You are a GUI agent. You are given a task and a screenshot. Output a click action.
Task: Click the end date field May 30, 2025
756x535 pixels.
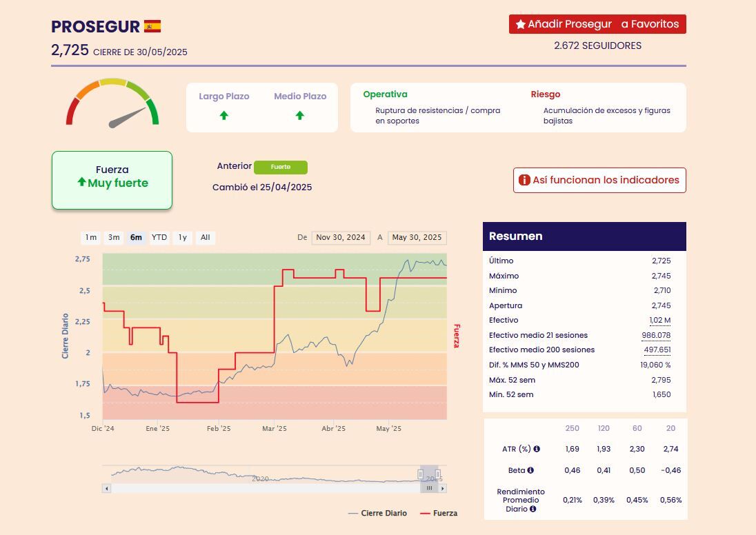(x=417, y=238)
